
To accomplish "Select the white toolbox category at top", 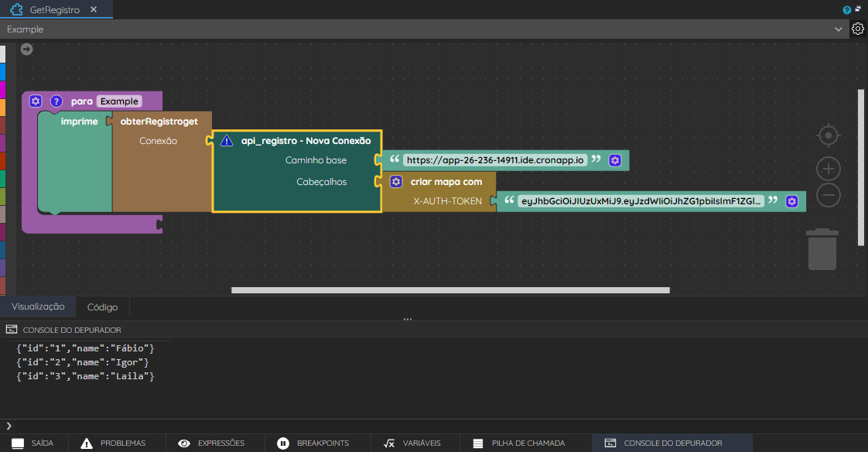I will (3, 53).
